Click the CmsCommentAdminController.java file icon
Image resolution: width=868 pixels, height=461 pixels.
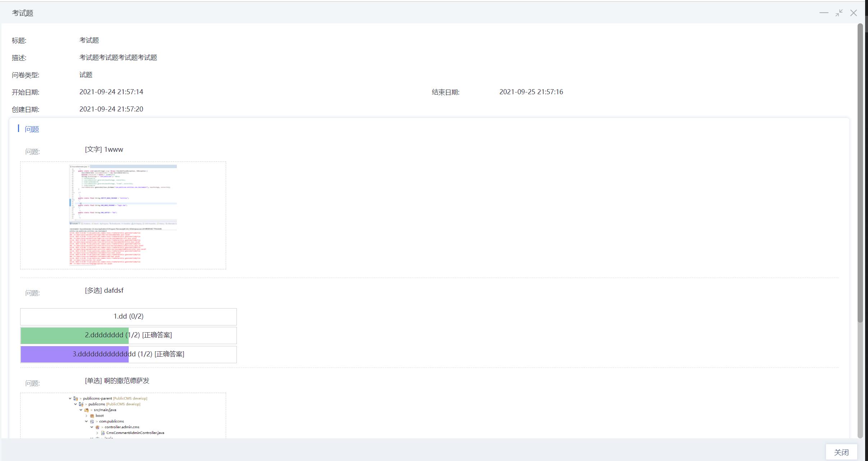click(103, 433)
